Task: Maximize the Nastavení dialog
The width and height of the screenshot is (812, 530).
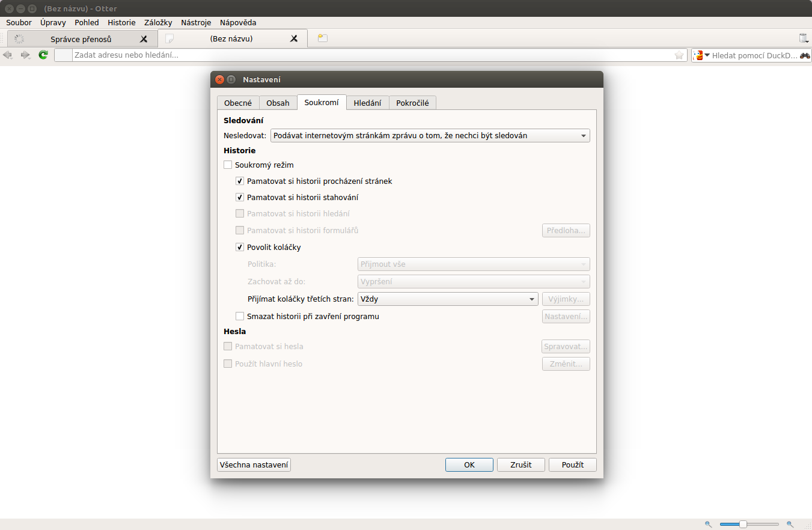Action: [x=231, y=79]
